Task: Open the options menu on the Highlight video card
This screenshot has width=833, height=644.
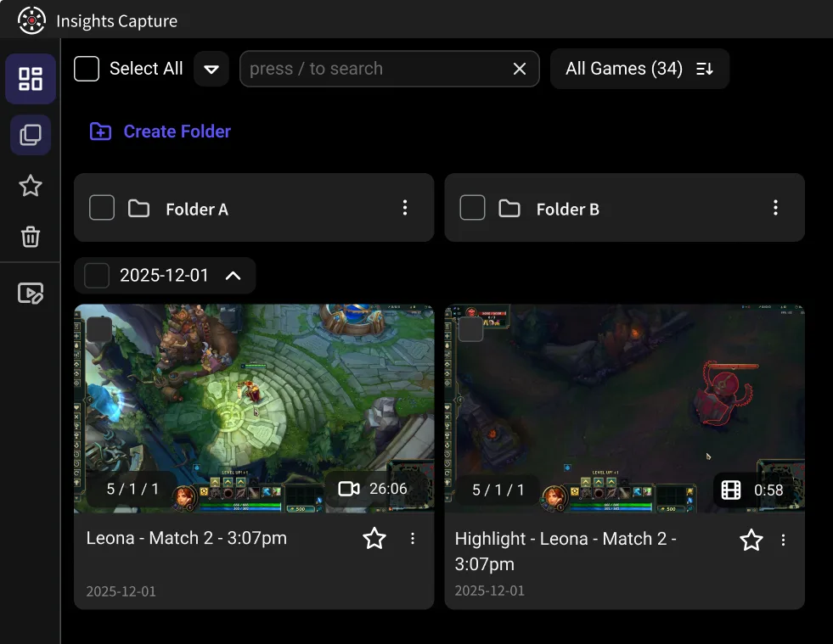Action: pyautogui.click(x=783, y=540)
